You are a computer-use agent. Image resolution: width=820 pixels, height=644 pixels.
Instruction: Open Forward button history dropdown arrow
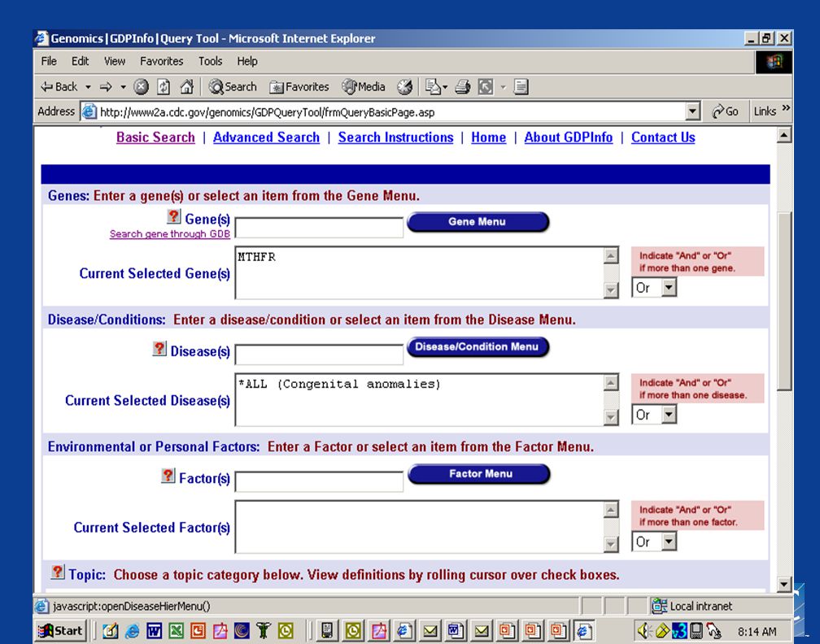[123, 87]
